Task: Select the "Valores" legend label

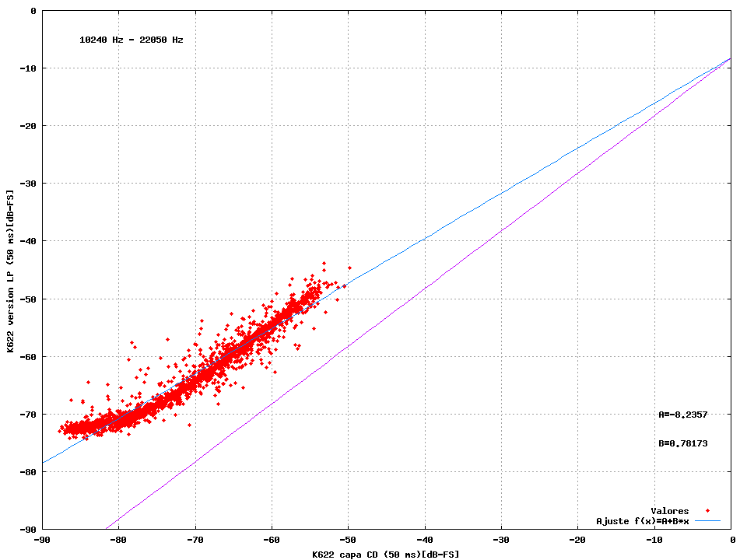Action: [x=669, y=511]
